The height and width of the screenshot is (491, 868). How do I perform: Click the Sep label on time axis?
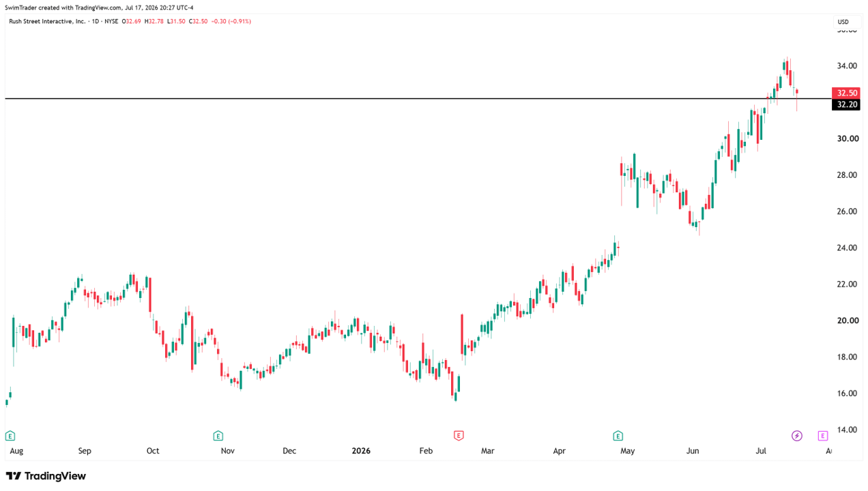pyautogui.click(x=85, y=451)
